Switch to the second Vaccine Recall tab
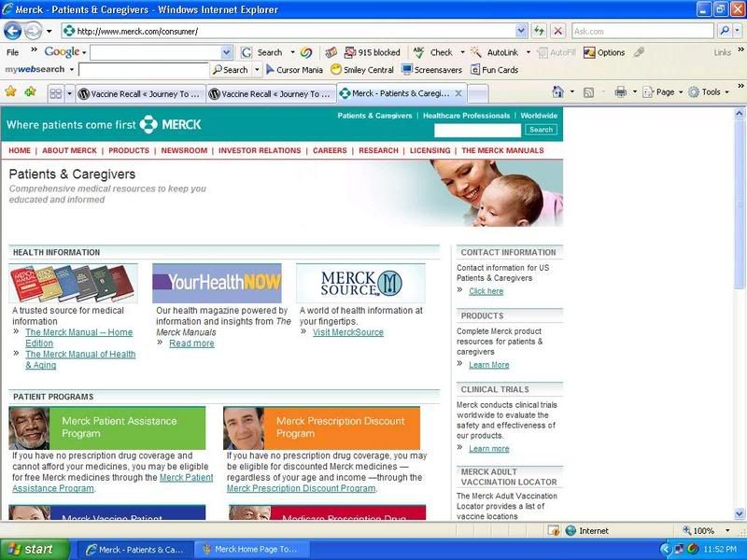The width and height of the screenshot is (747, 560). click(x=271, y=94)
